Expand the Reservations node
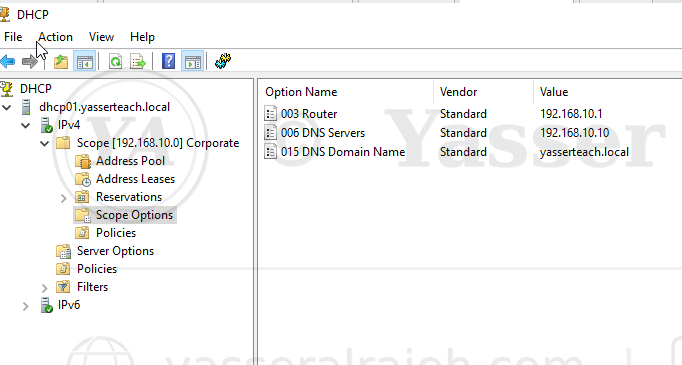Image resolution: width=682 pixels, height=365 pixels. tap(64, 198)
